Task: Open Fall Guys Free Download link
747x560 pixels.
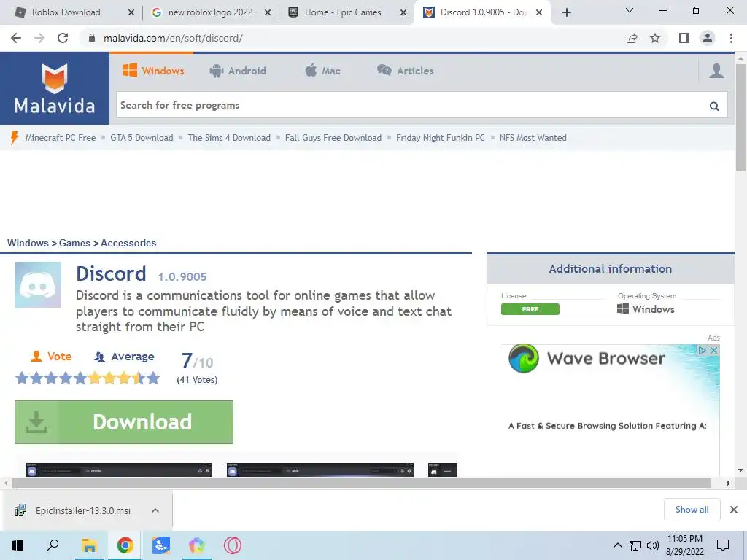Action: [x=333, y=138]
